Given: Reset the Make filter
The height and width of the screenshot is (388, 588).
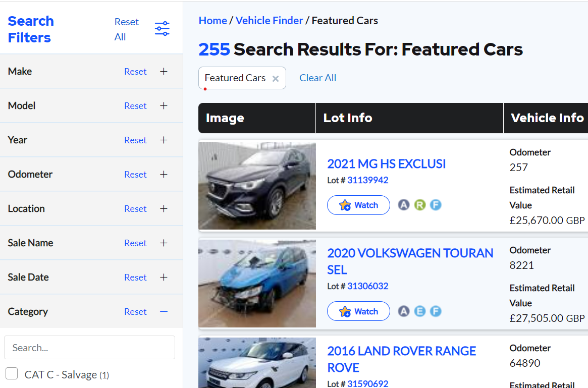Looking at the screenshot, I should (x=135, y=72).
